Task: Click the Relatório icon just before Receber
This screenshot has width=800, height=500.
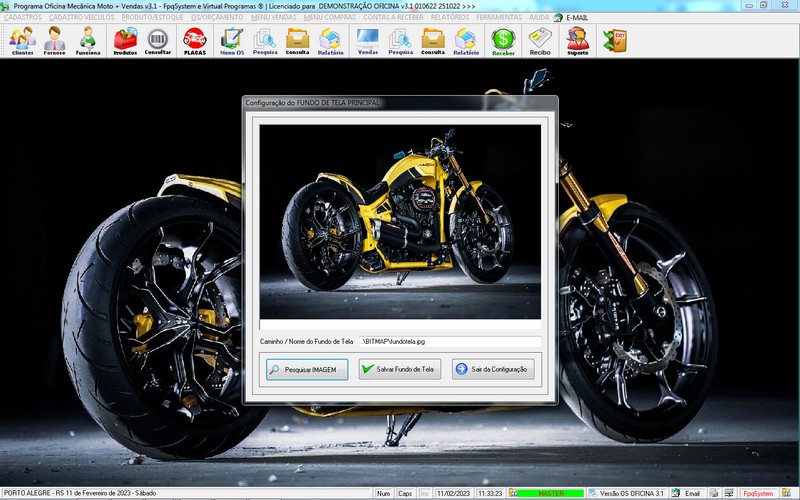Action: pos(466,41)
